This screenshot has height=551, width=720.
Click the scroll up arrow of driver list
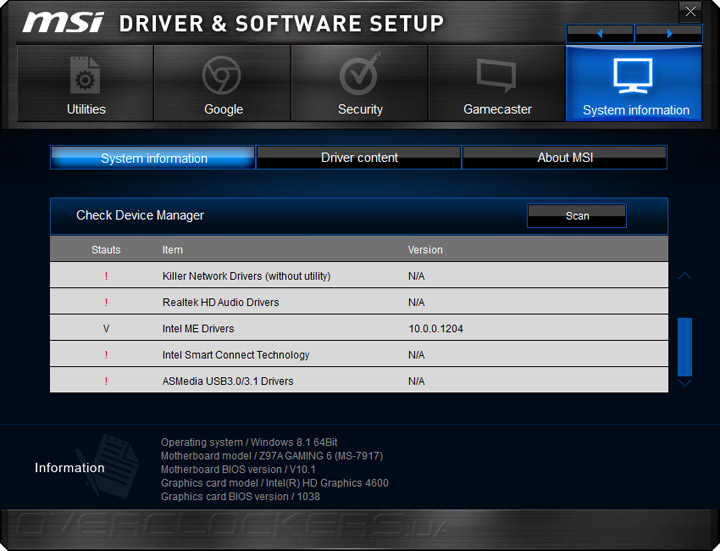click(685, 276)
